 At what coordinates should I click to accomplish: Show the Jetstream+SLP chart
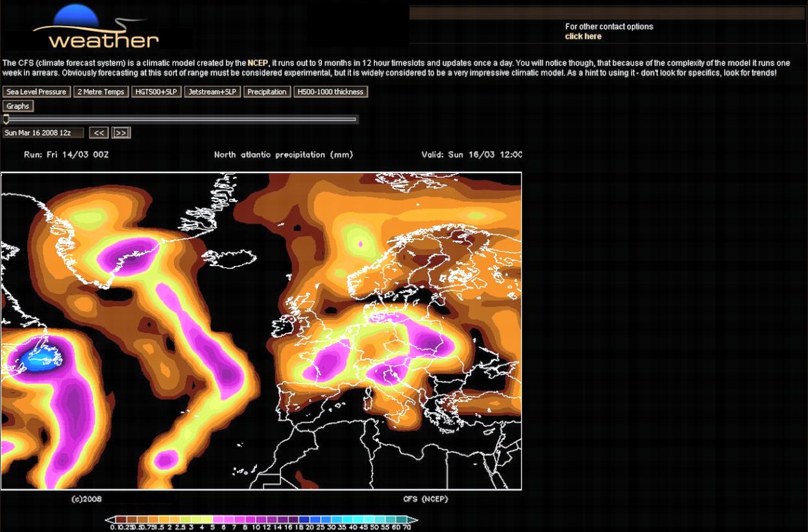(212, 92)
